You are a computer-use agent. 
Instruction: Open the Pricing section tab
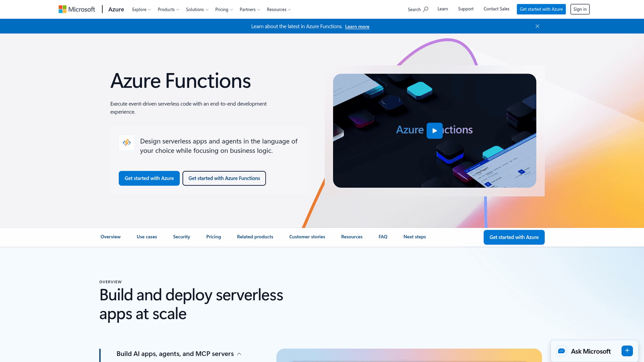coord(214,237)
